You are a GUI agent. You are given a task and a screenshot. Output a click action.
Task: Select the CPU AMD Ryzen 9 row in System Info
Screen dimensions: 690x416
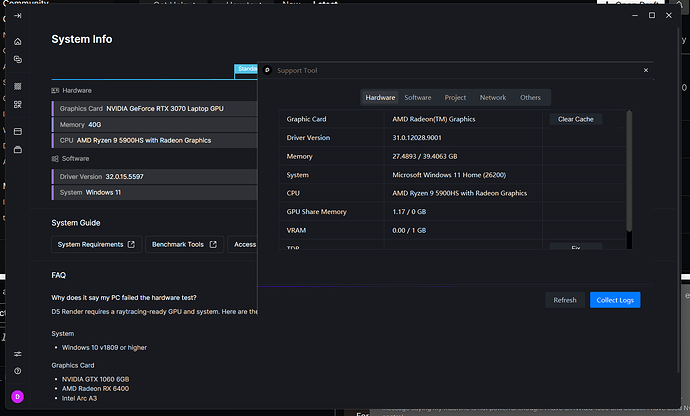pyautogui.click(x=154, y=140)
